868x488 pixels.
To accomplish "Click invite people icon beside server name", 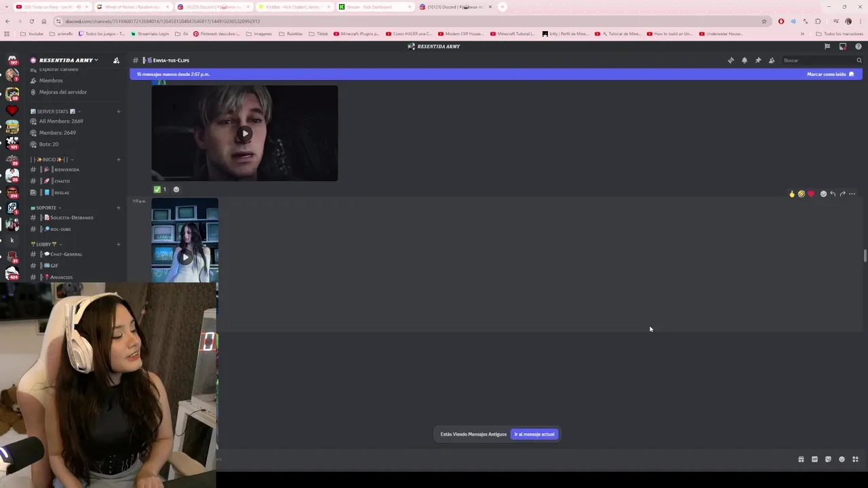I will 116,60.
